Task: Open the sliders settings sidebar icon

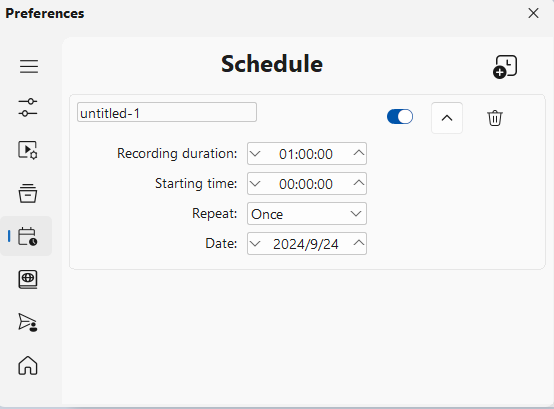Action: click(x=28, y=108)
